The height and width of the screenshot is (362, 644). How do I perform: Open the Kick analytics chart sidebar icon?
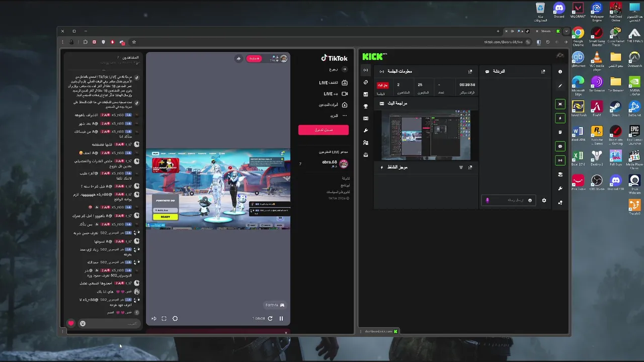pyautogui.click(x=366, y=94)
